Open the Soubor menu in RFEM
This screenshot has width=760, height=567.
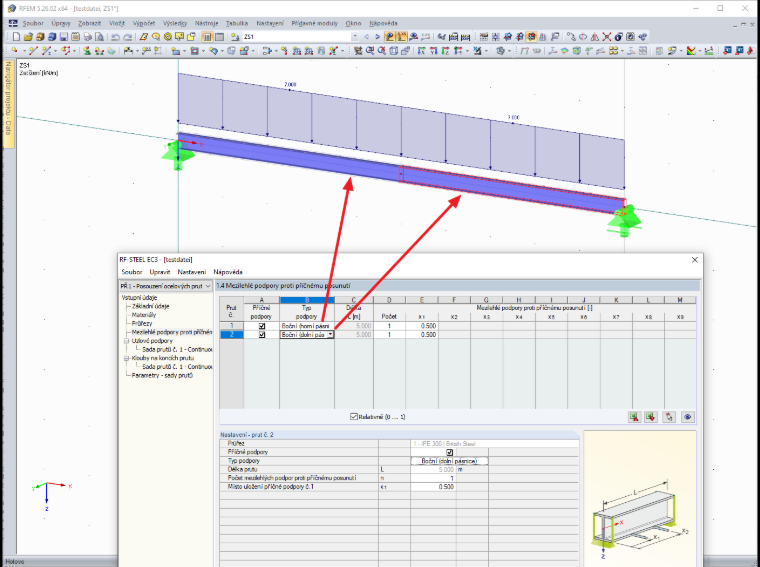(x=33, y=23)
